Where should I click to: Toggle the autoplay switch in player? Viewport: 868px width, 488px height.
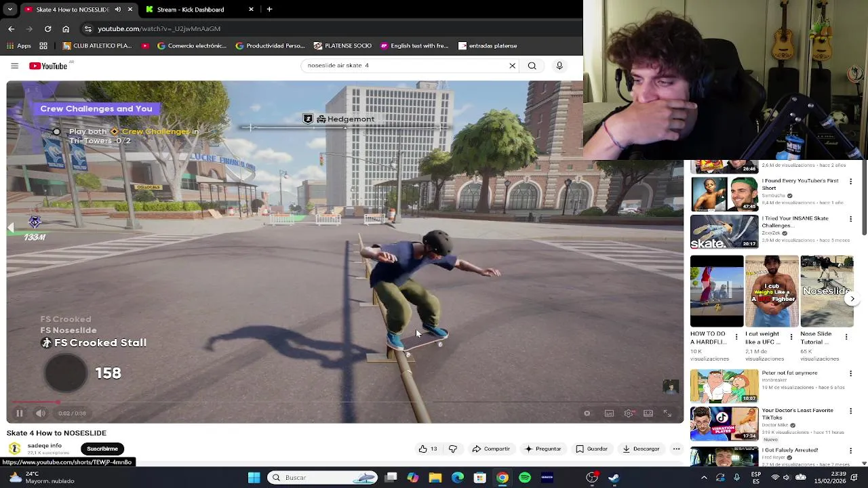point(587,413)
